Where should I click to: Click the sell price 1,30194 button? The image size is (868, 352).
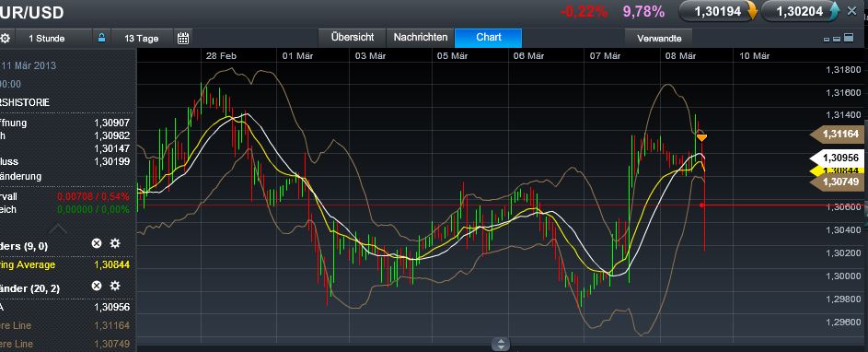718,11
